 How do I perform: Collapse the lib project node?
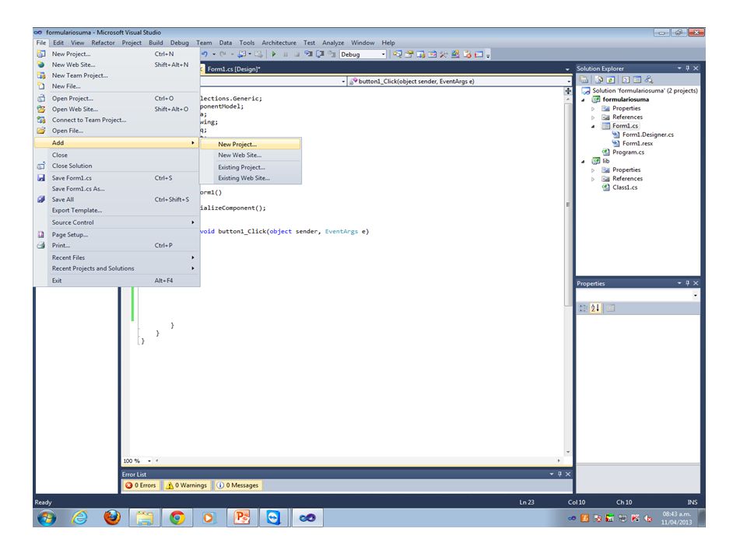[583, 162]
